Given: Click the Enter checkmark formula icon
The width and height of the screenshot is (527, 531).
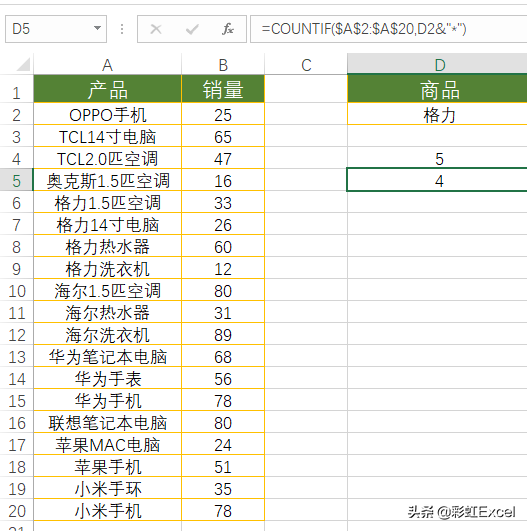Looking at the screenshot, I should (192, 29).
